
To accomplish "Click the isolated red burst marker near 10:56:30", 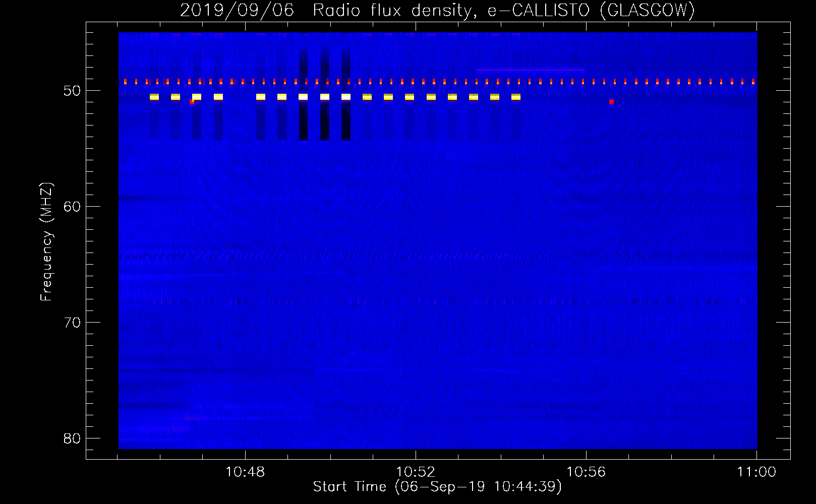I will [611, 101].
